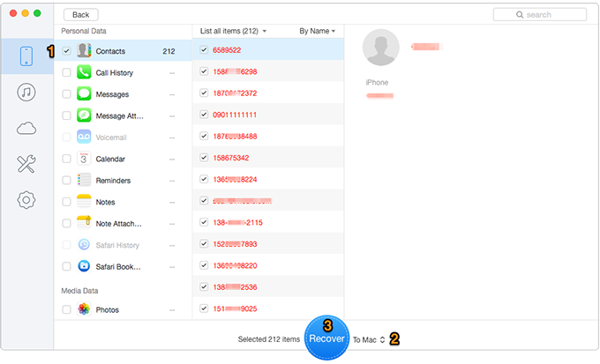Select the Notes category
The height and width of the screenshot is (364, 600).
pyautogui.click(x=123, y=202)
